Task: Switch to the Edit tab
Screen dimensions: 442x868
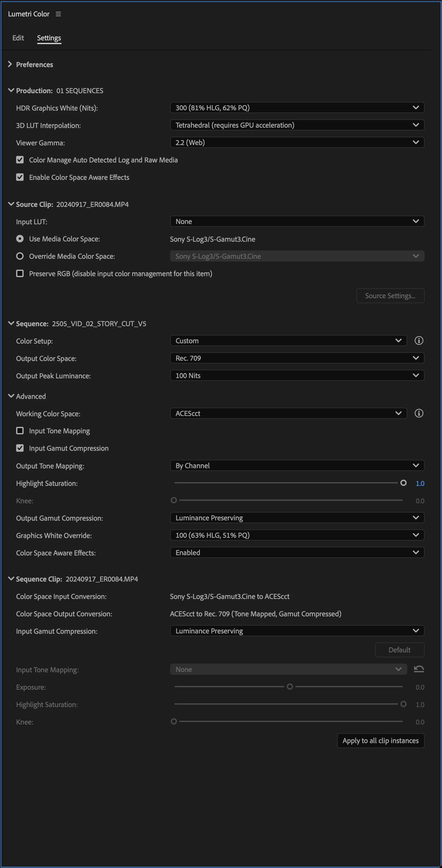Action: point(18,38)
